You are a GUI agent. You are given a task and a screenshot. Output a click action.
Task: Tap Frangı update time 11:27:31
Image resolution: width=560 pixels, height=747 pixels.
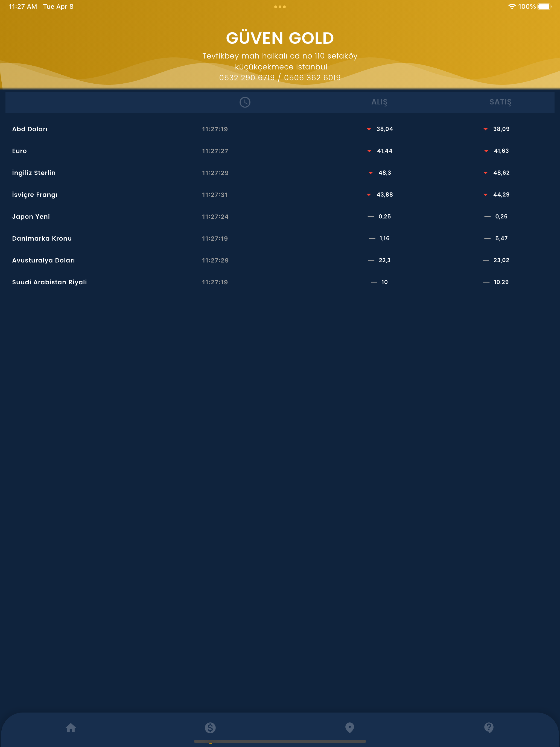coord(215,194)
